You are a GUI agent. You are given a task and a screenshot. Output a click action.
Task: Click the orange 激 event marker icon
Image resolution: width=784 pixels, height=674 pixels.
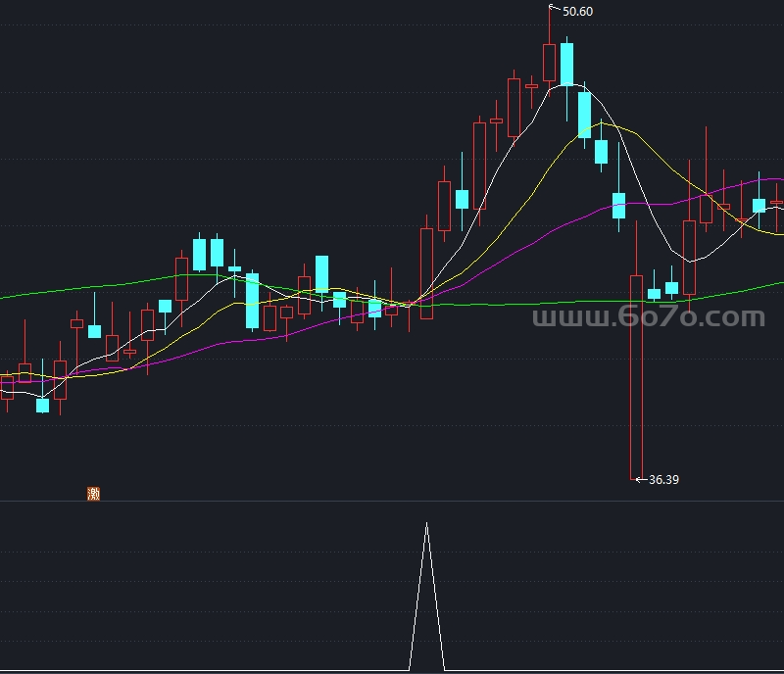(94, 494)
